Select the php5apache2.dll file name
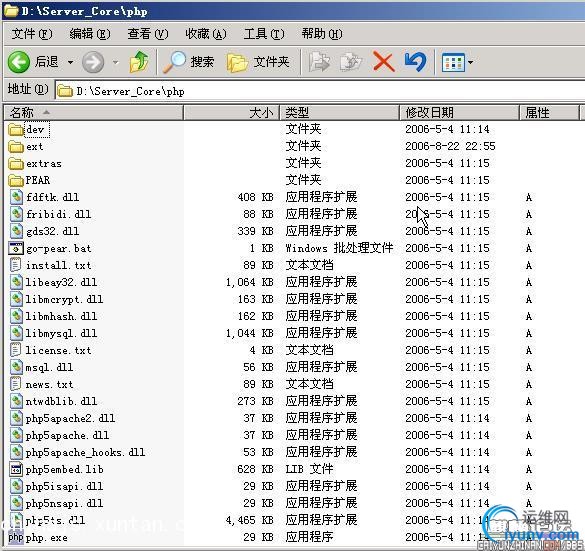 tap(70, 419)
